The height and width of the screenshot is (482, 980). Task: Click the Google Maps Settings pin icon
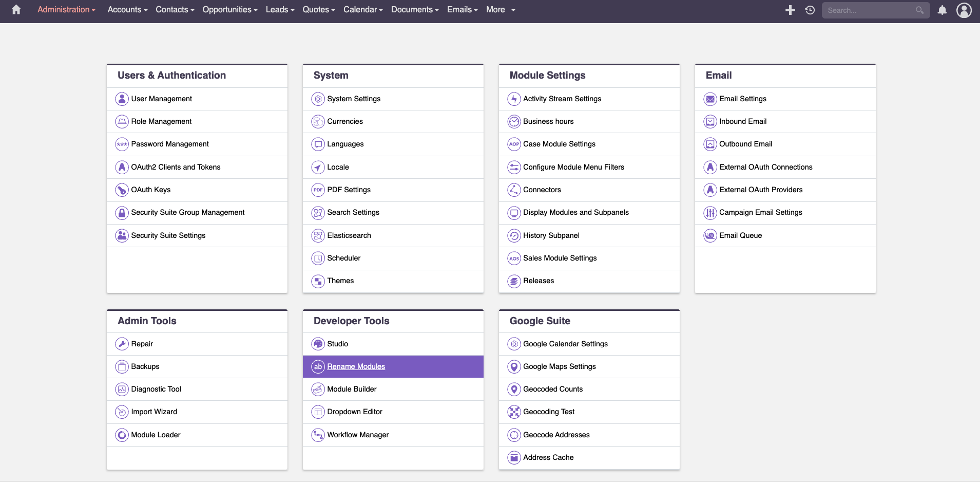514,366
